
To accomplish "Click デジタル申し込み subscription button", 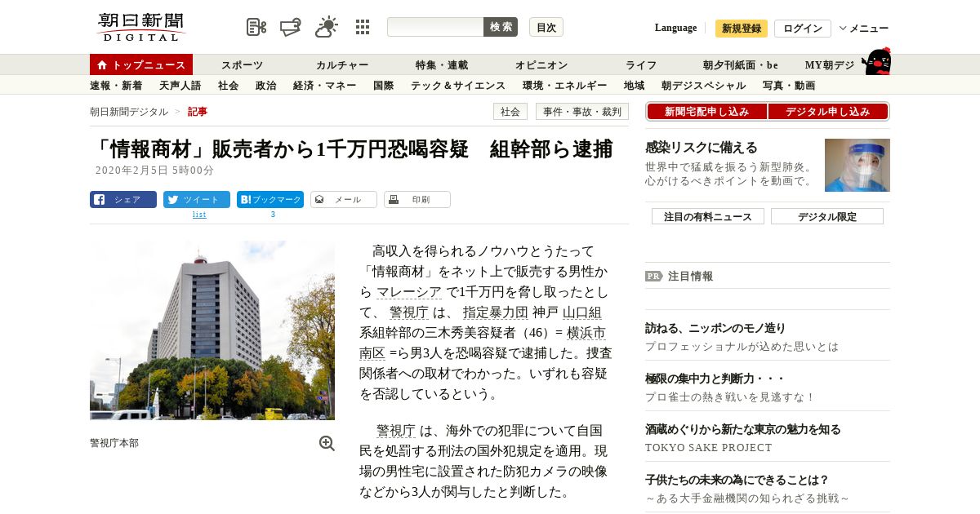I will pyautogui.click(x=828, y=112).
